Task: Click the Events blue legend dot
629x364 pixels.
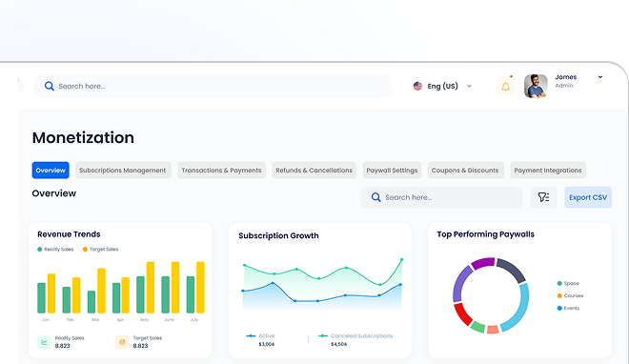Action: [x=559, y=309]
